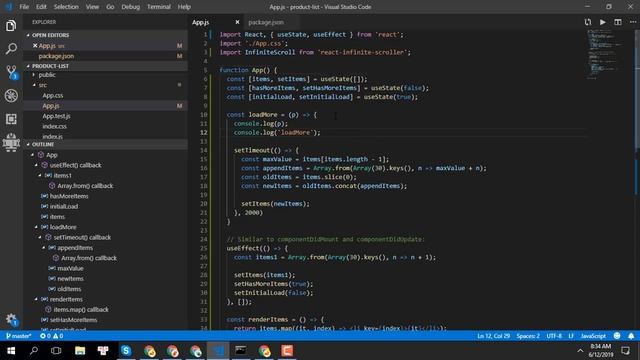The width and height of the screenshot is (640, 360).
Task: Collapse the renderItems outline node
Action: tap(36, 299)
